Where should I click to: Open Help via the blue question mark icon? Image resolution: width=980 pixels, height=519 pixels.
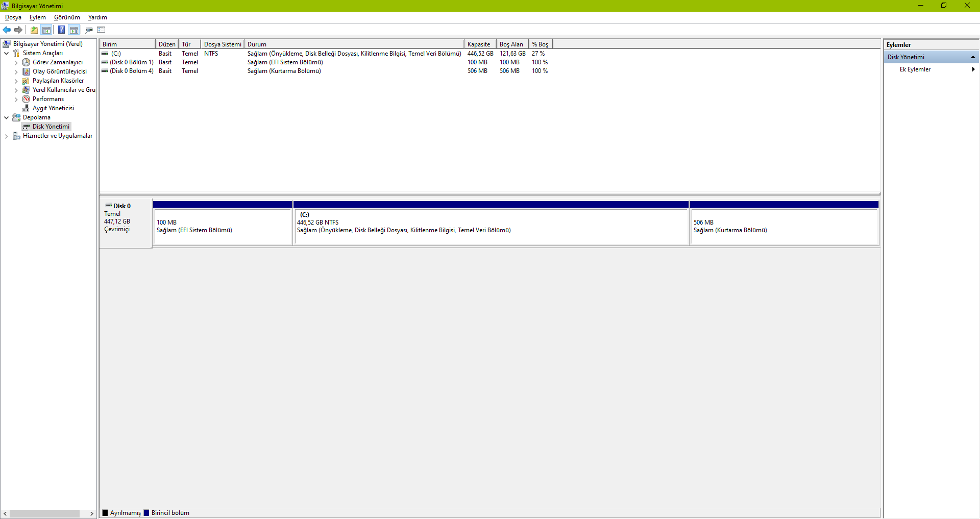pyautogui.click(x=61, y=30)
